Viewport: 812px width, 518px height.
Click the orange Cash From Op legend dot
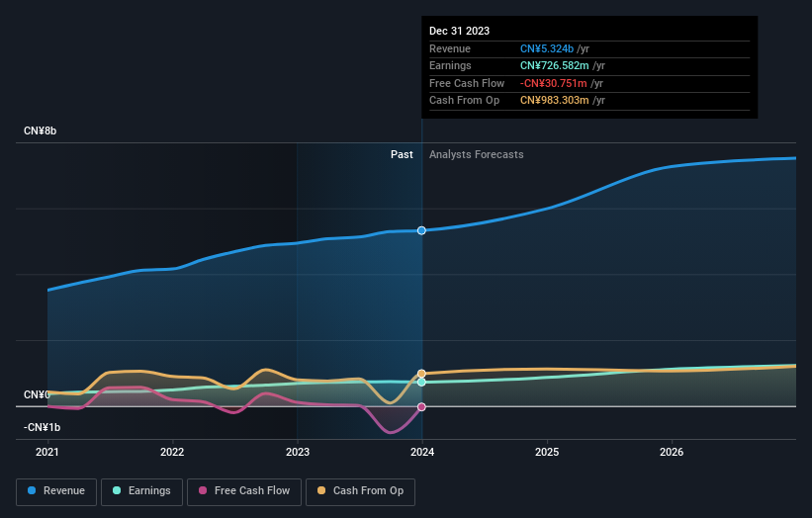coord(321,490)
